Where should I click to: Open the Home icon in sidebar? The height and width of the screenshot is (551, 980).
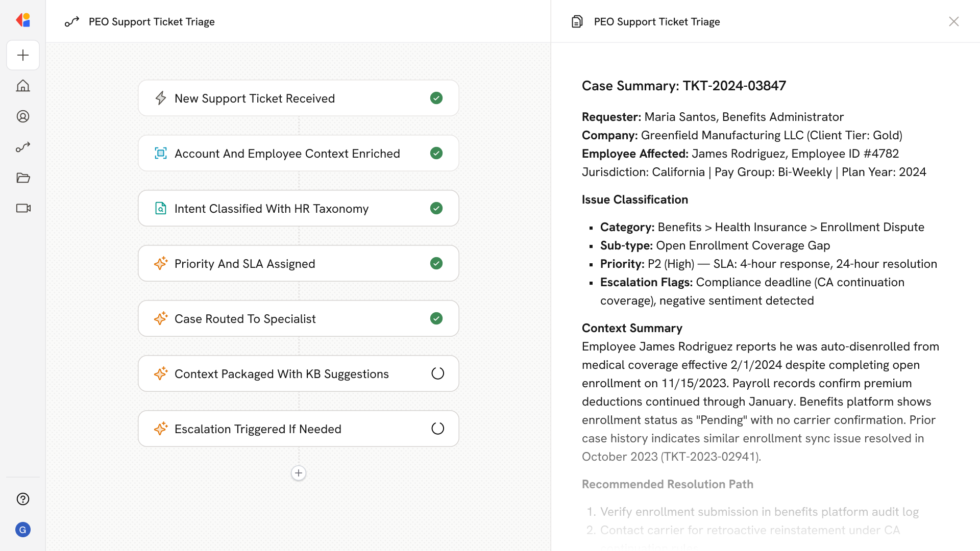pyautogui.click(x=23, y=86)
